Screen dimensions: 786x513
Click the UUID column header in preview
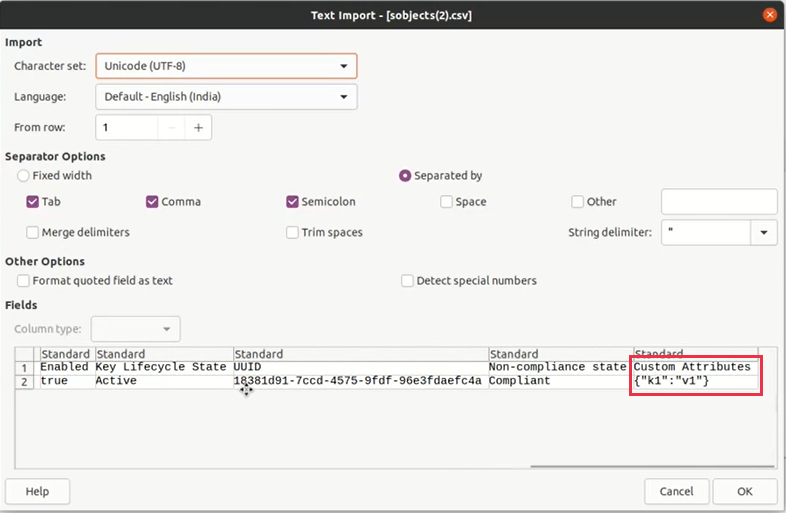pos(360,354)
